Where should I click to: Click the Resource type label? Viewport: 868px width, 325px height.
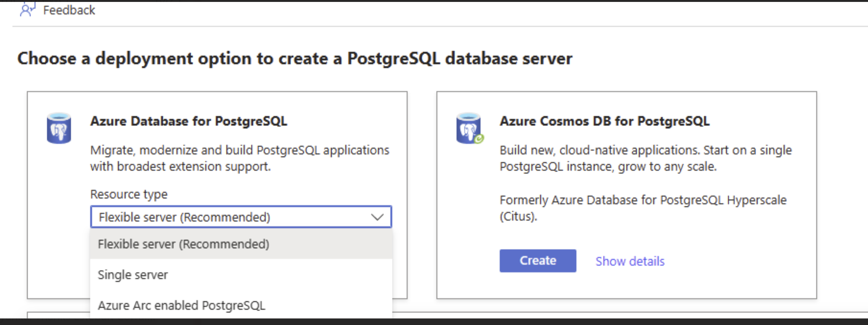coord(129,194)
